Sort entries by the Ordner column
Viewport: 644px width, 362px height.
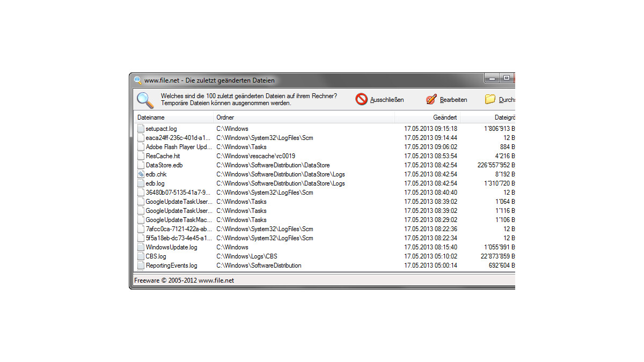[x=225, y=117]
